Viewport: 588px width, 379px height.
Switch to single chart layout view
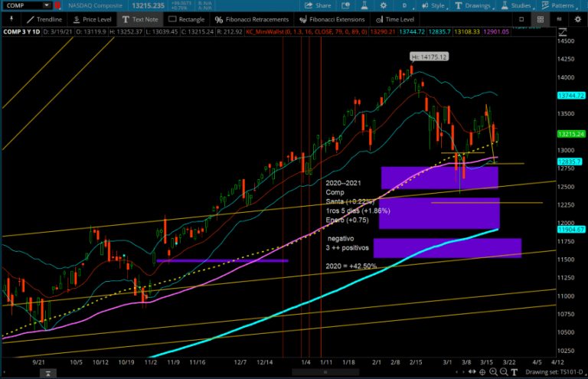click(522, 19)
